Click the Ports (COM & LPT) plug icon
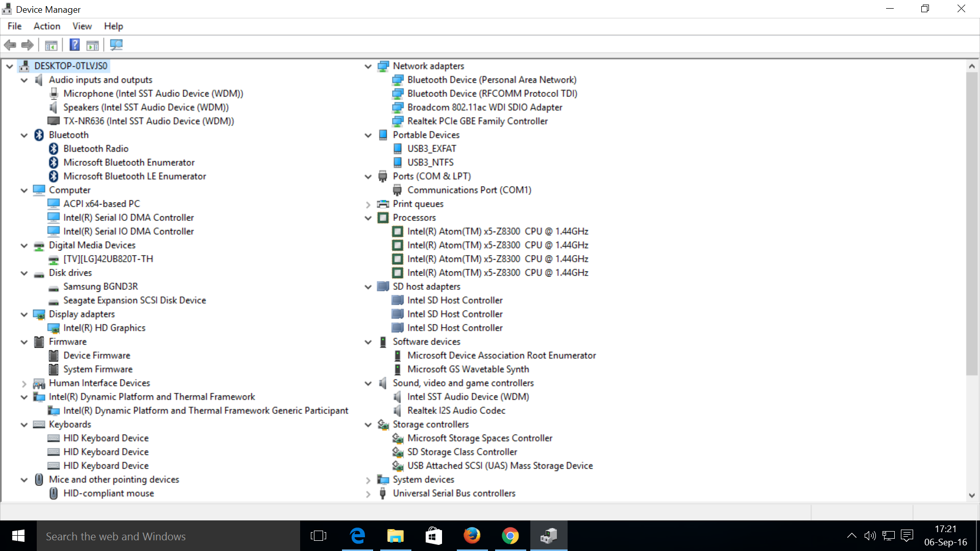Screen dimensions: 980x551 (x=383, y=176)
